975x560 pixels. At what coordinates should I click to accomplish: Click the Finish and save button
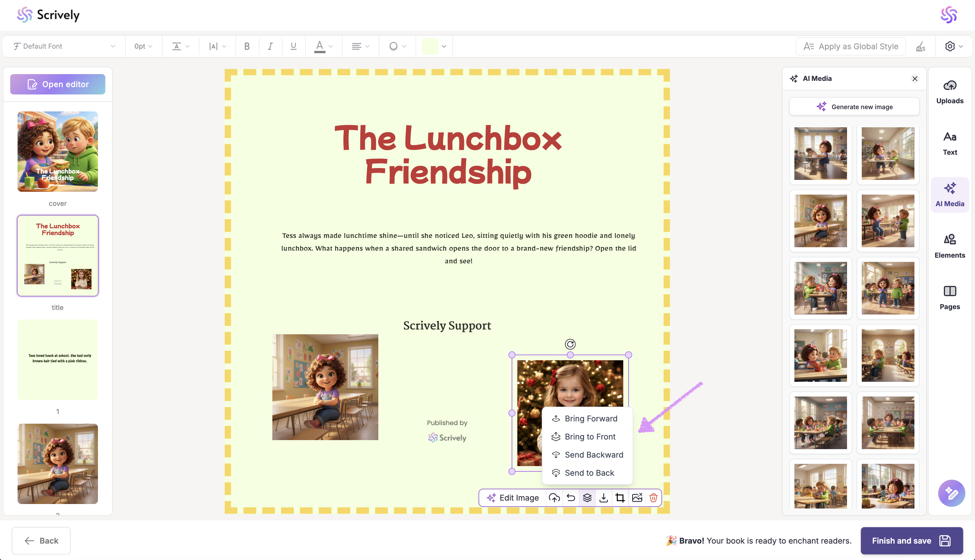(x=912, y=540)
